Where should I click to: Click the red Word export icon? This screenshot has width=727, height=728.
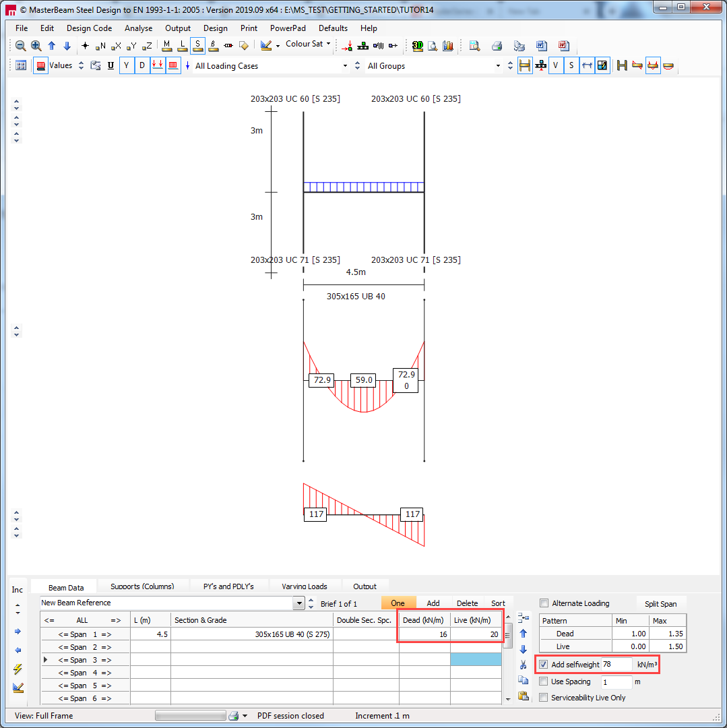click(x=563, y=46)
